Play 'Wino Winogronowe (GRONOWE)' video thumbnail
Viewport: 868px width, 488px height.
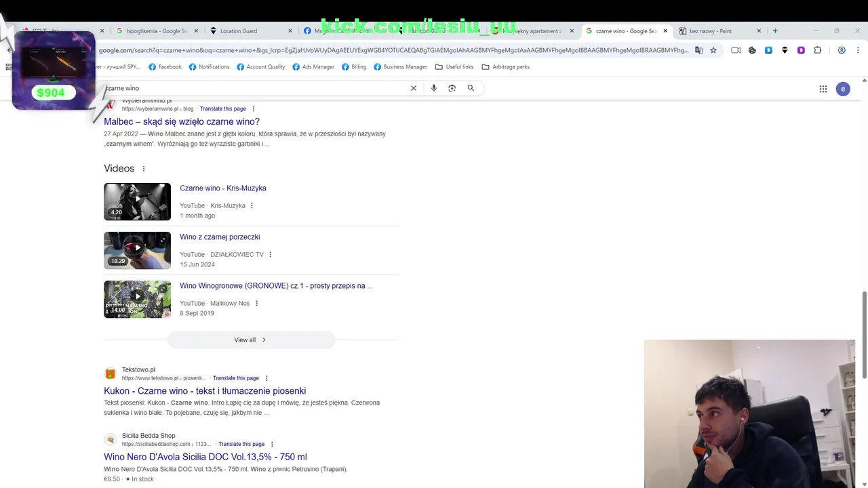click(137, 299)
